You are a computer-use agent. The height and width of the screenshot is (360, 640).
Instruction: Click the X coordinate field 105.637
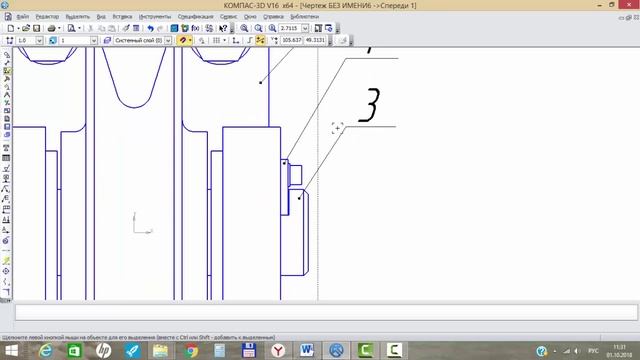[x=292, y=40]
